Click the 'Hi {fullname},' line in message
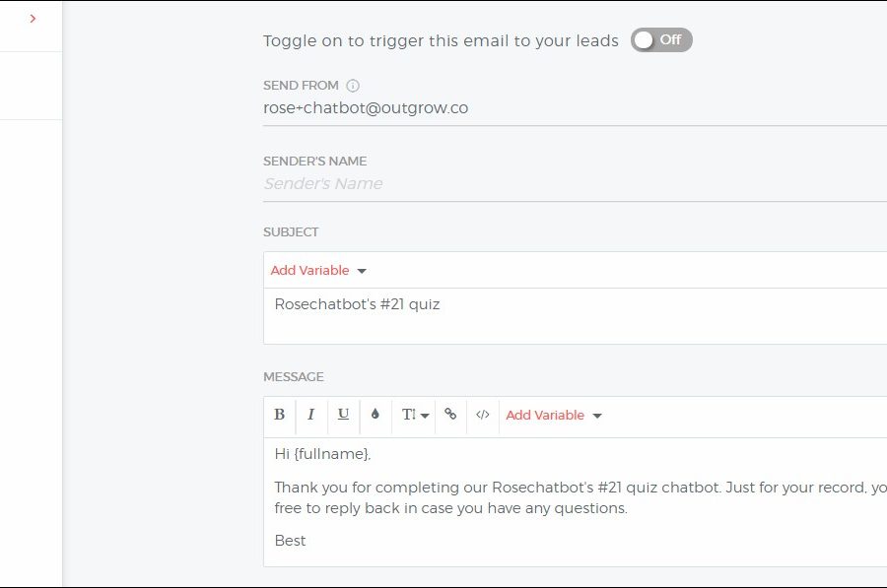 [322, 454]
